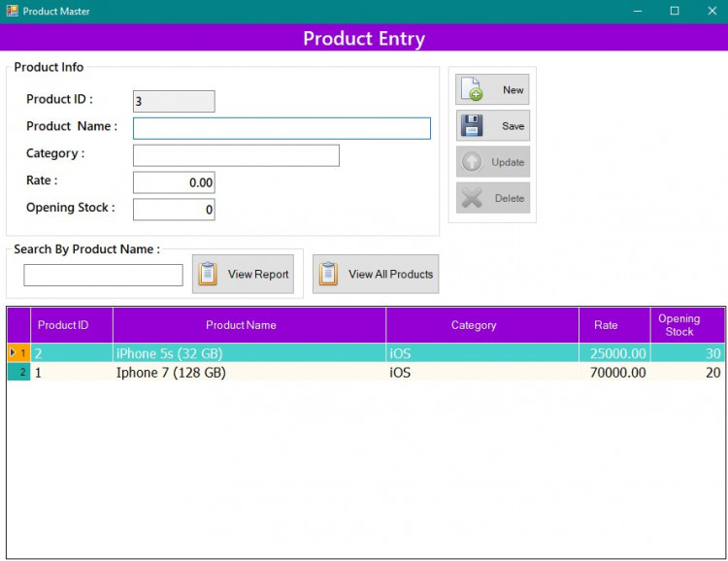Screen dimensions: 728x561
Task: Click the floppy disk Save icon
Action: click(472, 125)
